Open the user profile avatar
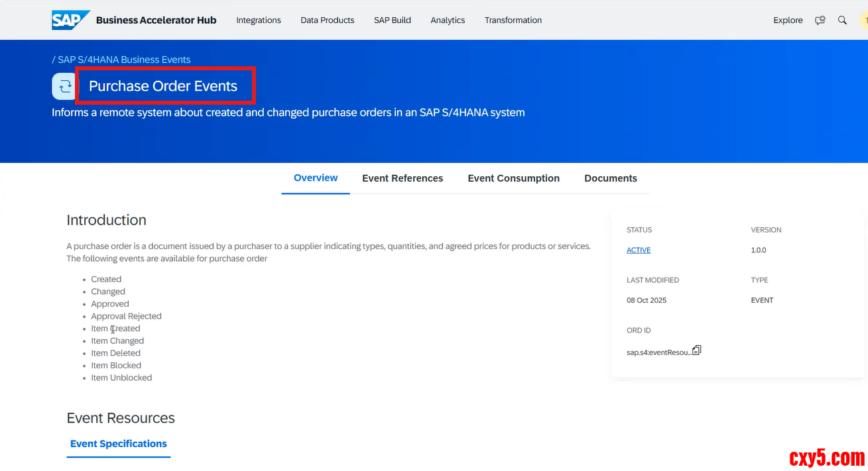 pyautogui.click(x=863, y=21)
